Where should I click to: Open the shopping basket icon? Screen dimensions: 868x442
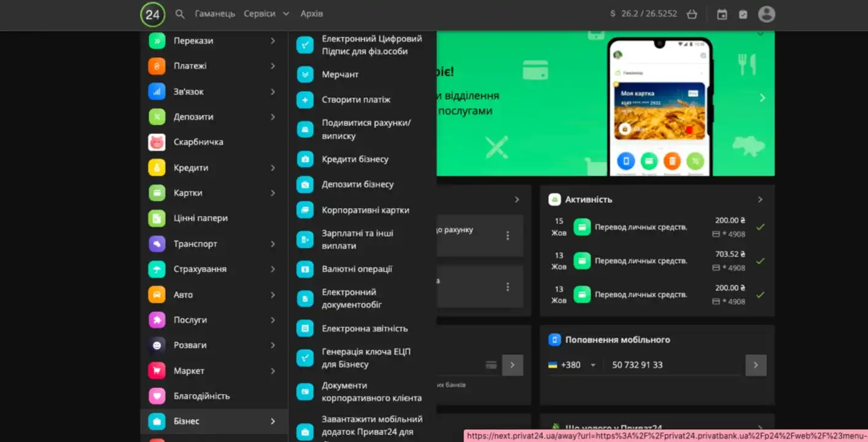[692, 14]
